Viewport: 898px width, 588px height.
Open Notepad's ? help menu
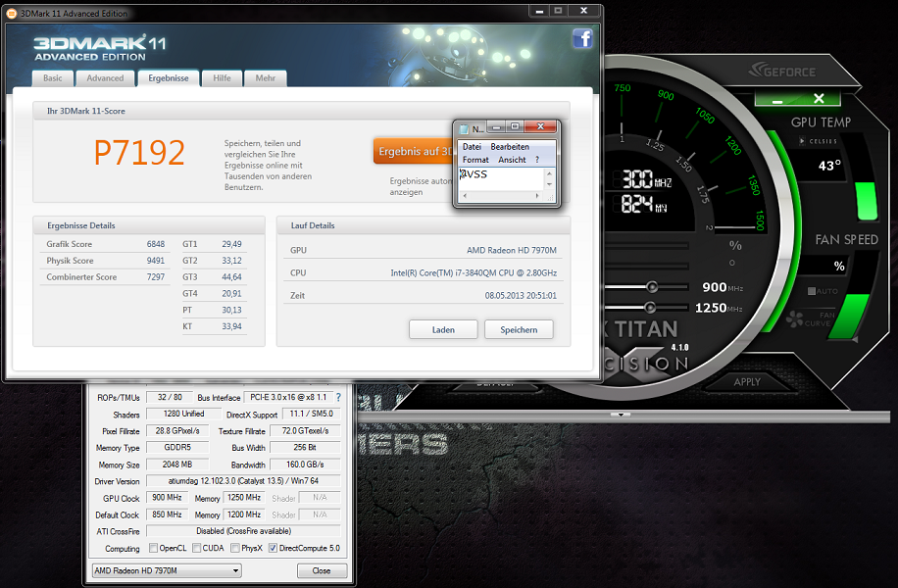[537, 160]
